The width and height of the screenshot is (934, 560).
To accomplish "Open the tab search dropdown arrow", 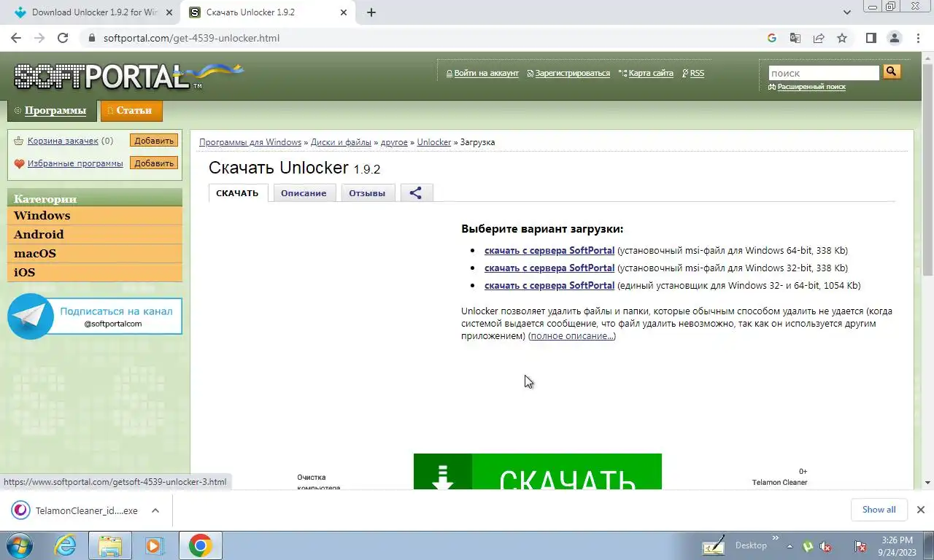I will point(846,12).
